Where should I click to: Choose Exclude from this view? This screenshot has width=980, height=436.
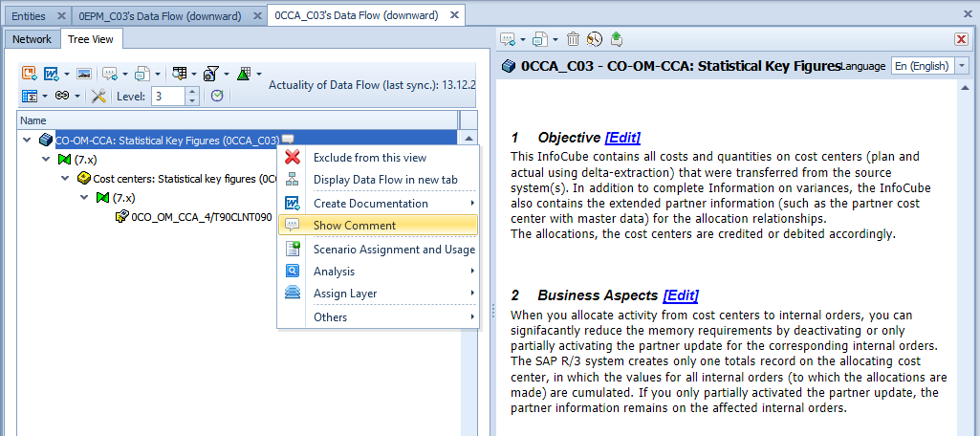pos(369,157)
